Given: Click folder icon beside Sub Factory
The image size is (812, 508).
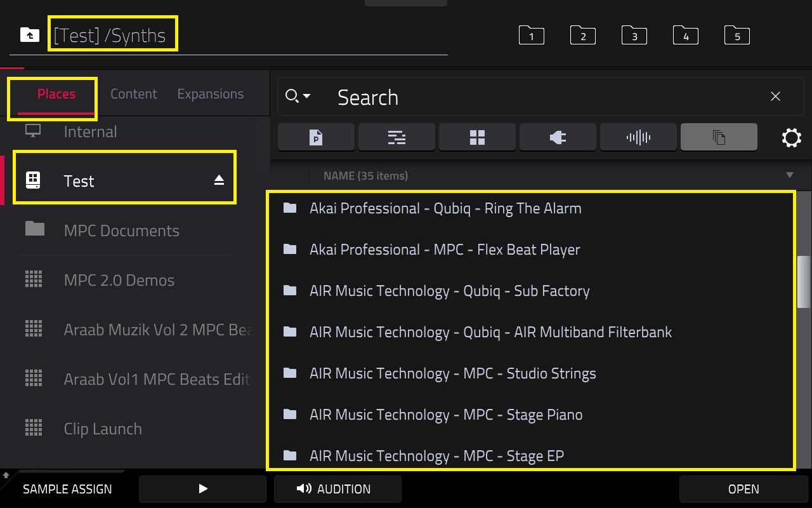Looking at the screenshot, I should point(290,290).
